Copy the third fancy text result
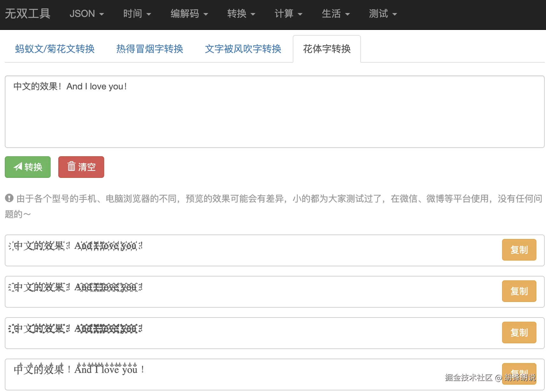This screenshot has height=392, width=546. point(519,332)
